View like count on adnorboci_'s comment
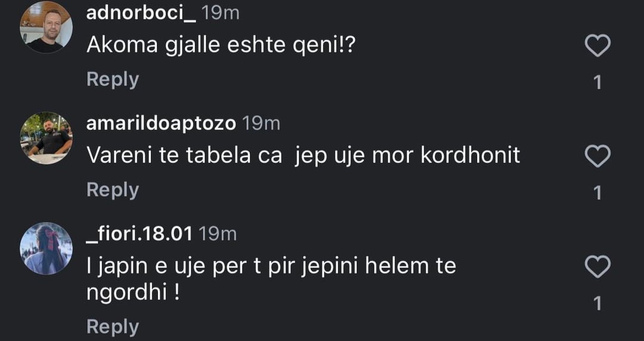The image size is (644, 341). coord(598,83)
